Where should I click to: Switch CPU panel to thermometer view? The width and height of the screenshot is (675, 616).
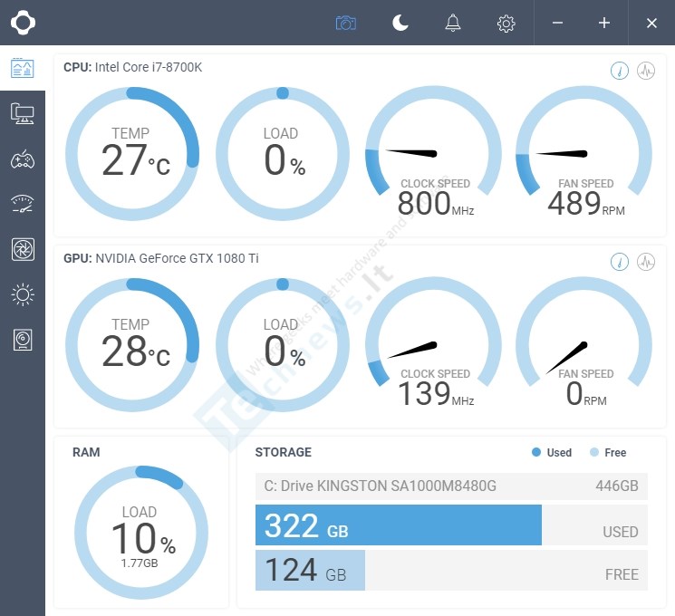point(620,71)
